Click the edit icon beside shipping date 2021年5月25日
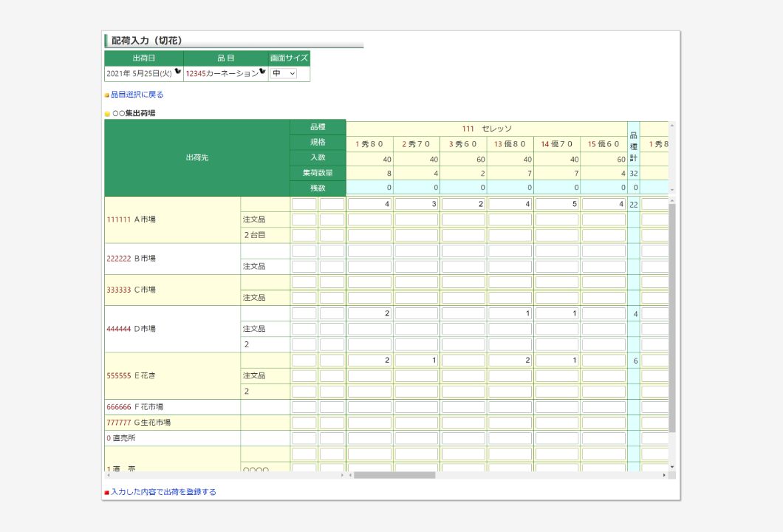783x532 pixels. click(178, 72)
